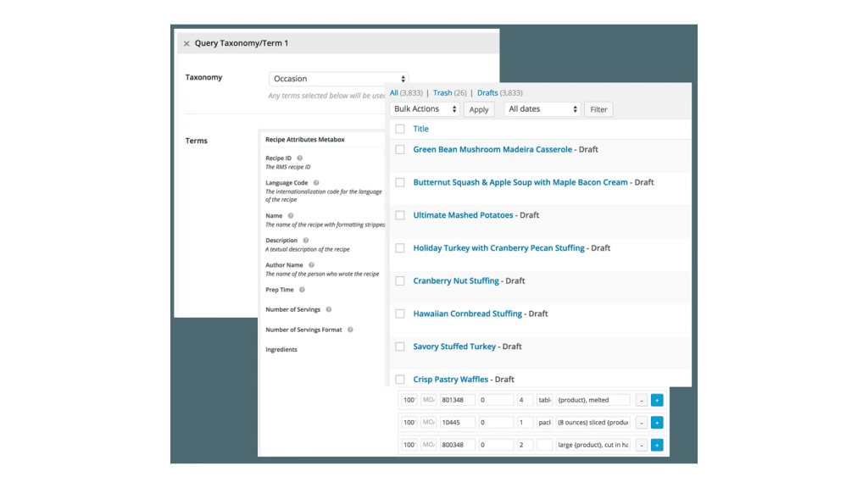Add ingredient row after 801348

coord(657,400)
